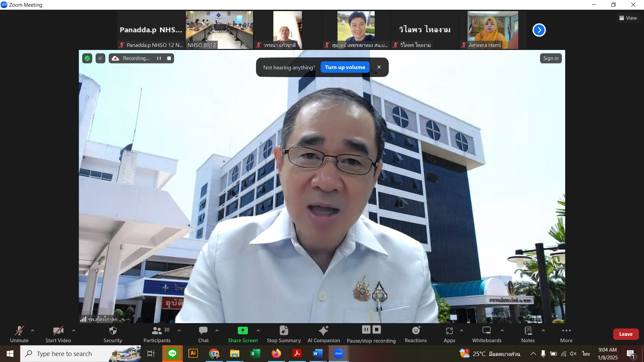The height and width of the screenshot is (362, 644).
Task: Open Google Chrome in taskbar
Action: [214, 354]
